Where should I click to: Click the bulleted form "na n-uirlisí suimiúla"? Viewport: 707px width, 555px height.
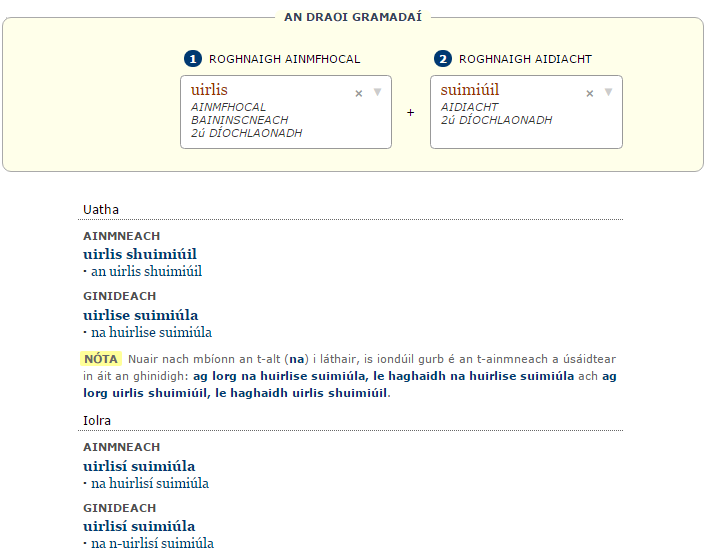click(x=152, y=544)
